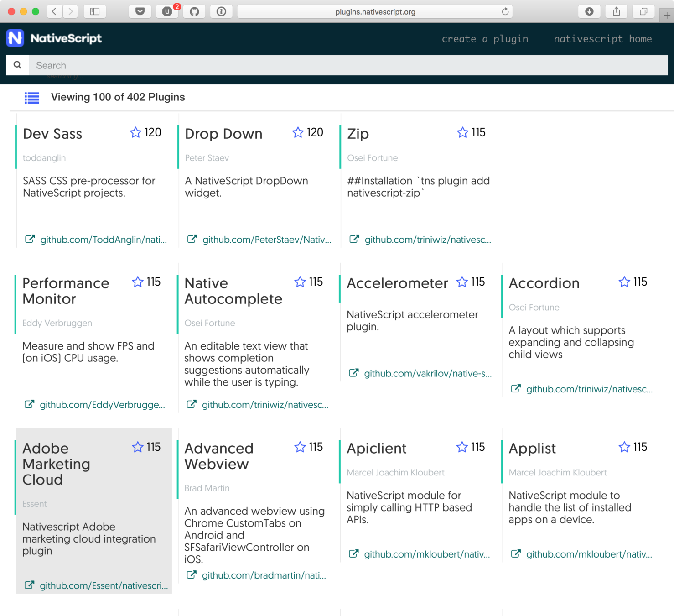Click author name toddanglin

(44, 158)
